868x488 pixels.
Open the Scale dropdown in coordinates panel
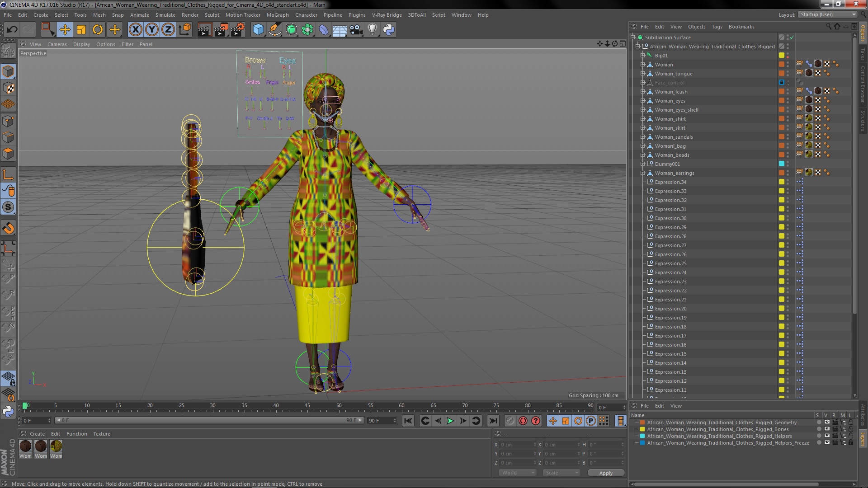point(561,473)
